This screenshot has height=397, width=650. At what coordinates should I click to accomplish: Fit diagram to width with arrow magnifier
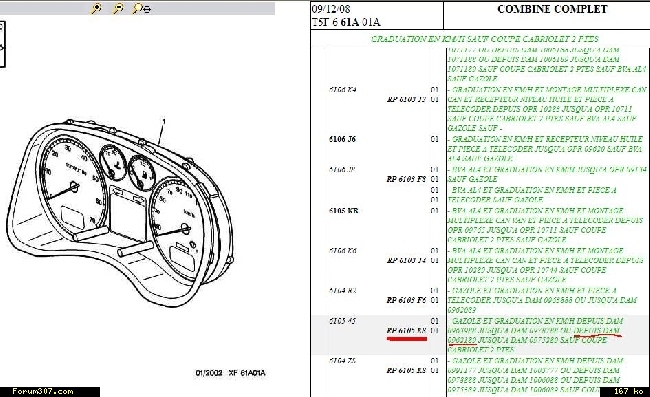[x=141, y=8]
